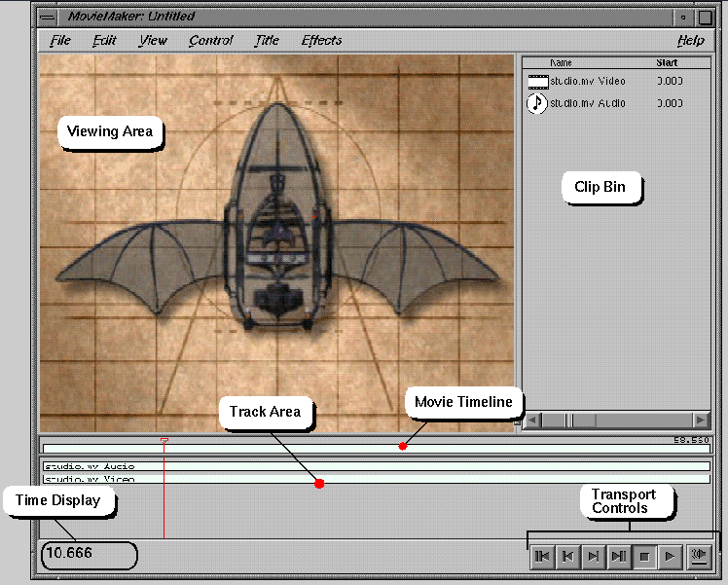The width and height of the screenshot is (728, 585).
Task: Click start time of studio.mv Audio
Action: (670, 103)
